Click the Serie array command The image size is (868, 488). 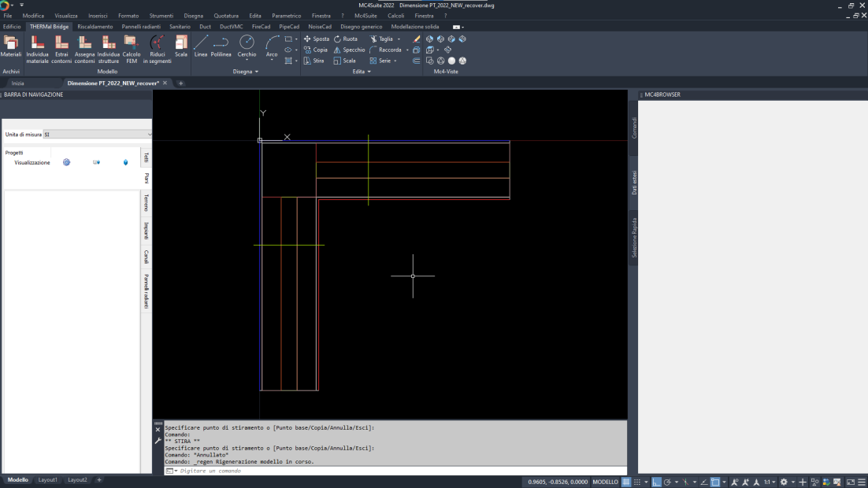click(x=380, y=61)
